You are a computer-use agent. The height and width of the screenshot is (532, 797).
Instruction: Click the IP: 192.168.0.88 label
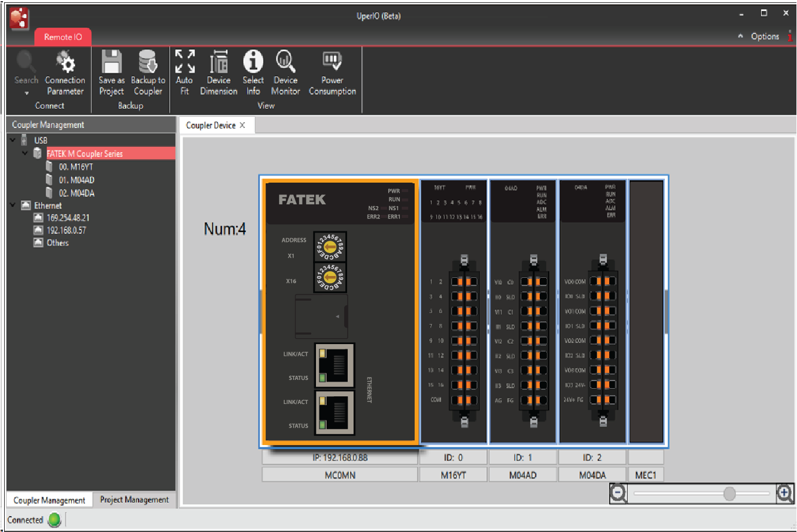pyautogui.click(x=340, y=457)
